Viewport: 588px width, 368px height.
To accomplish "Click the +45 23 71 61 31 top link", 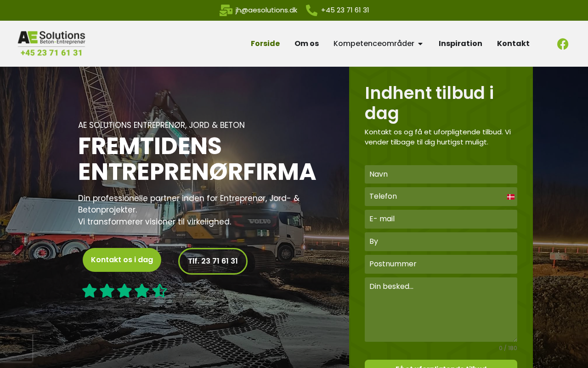I will (345, 10).
